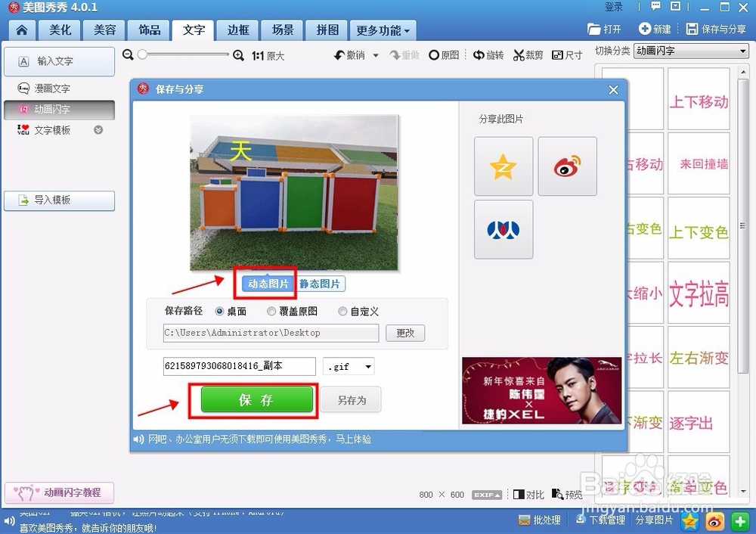
Task: Choose the 逐字出 text effect
Action: [699, 422]
